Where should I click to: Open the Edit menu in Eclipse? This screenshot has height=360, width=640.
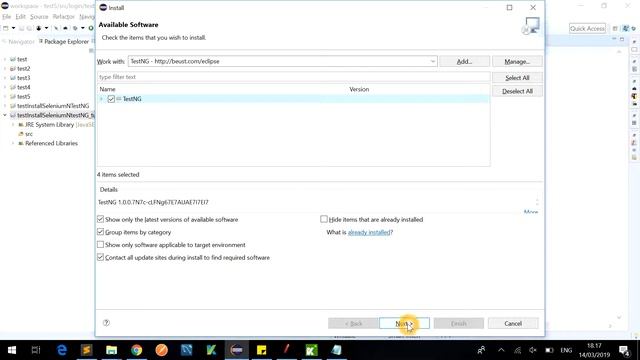(20, 17)
